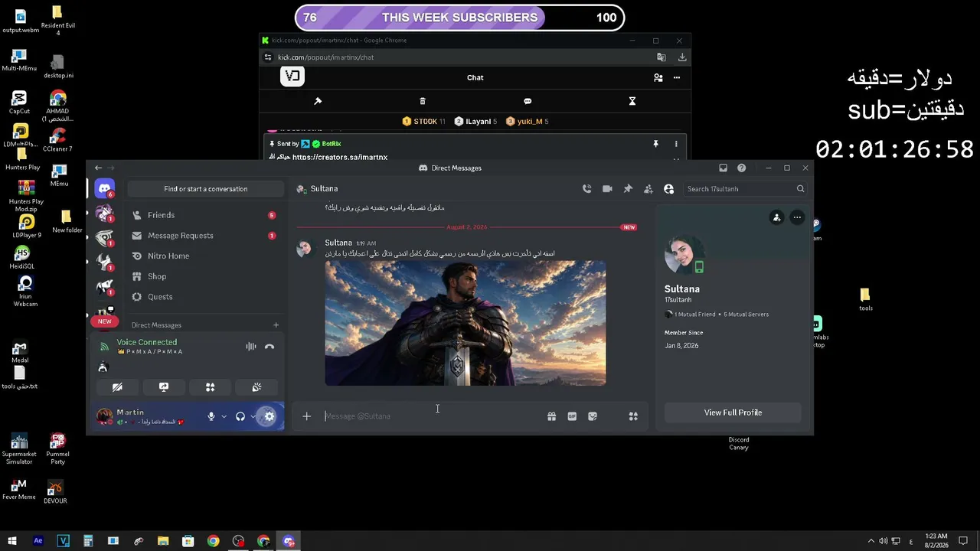The image size is (980, 551).
Task: Open the Kick chat user list icon
Action: click(x=658, y=77)
